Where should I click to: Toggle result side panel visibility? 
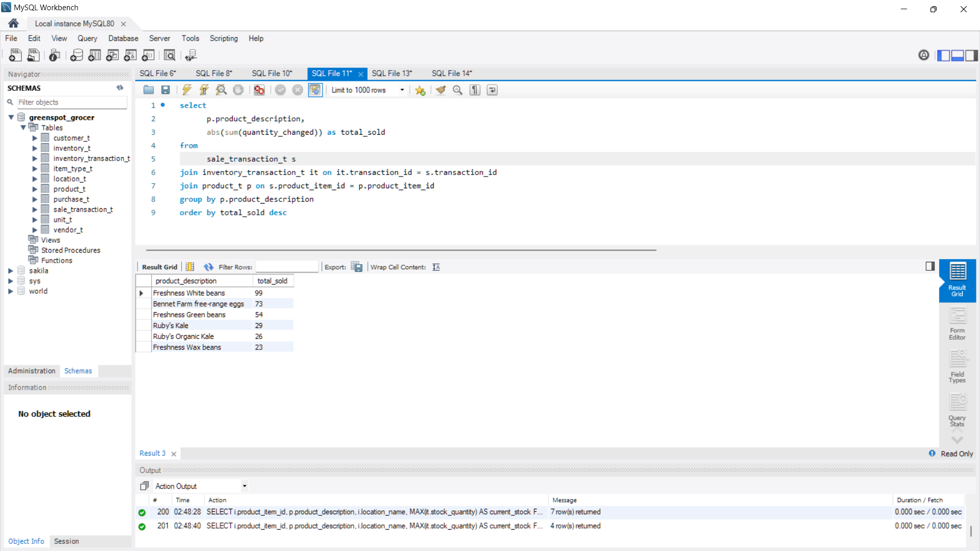click(930, 266)
